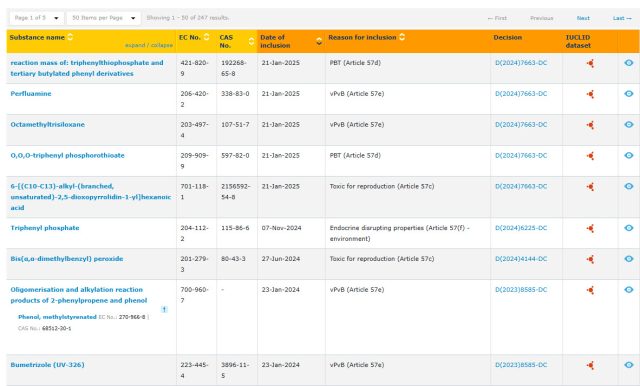Open reaction mass of triphenylthiophosphate link

click(87, 68)
